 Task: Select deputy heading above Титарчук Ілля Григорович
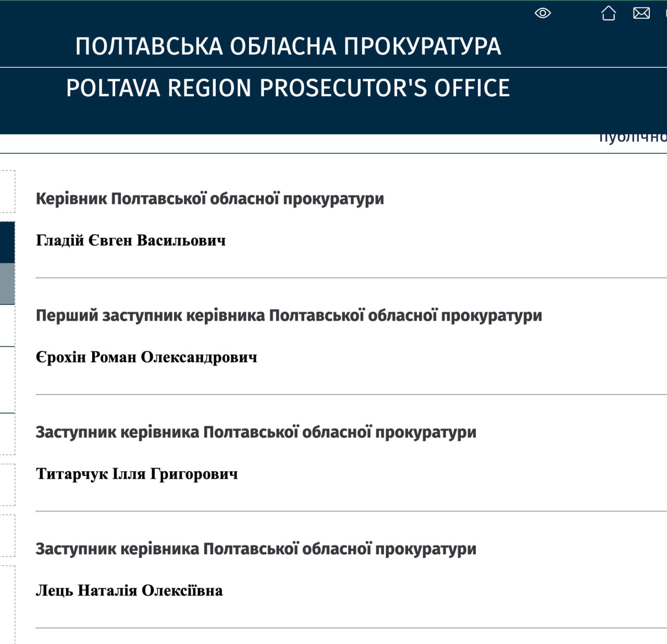tap(256, 433)
